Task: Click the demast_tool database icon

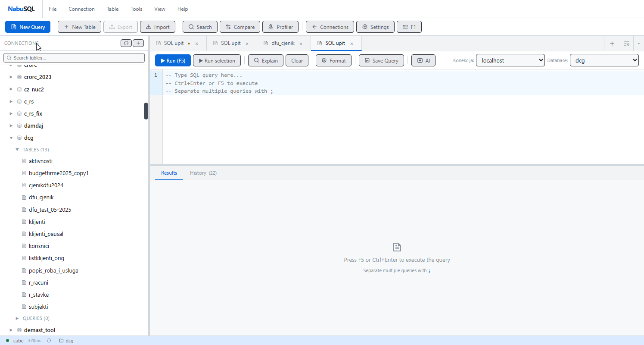Action: [19, 330]
